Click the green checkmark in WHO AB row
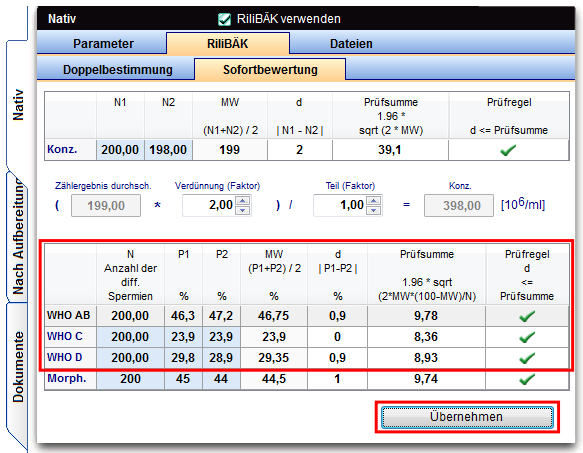 527,316
